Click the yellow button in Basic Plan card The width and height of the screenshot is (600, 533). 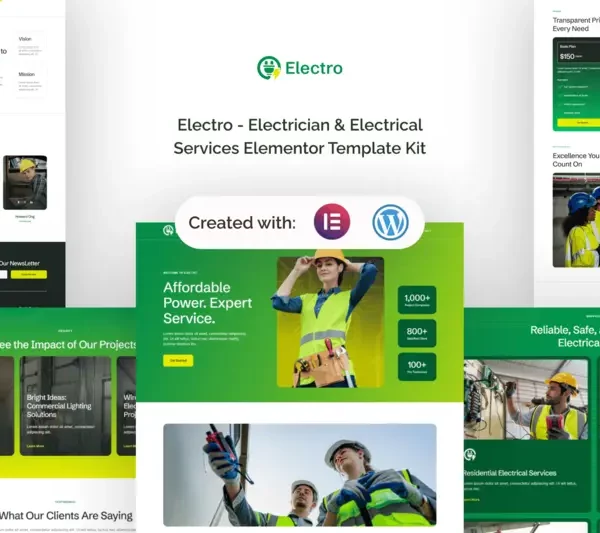[579, 122]
